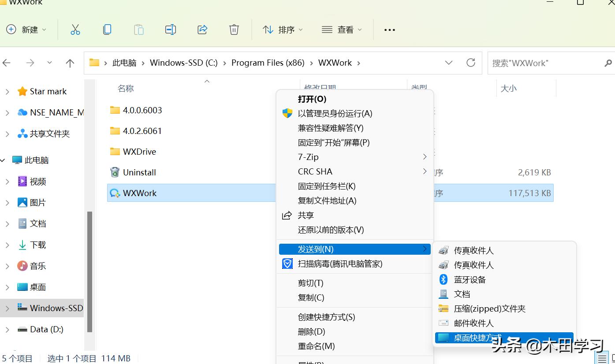Viewport: 615px width, 364px height.
Task: Click the Copy icon on the toolbar
Action: point(107,30)
